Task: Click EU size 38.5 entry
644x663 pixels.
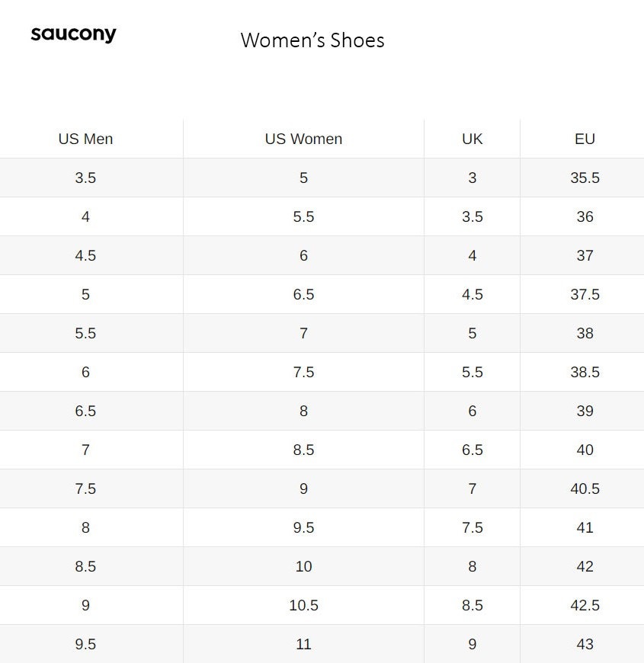Action: 585,372
